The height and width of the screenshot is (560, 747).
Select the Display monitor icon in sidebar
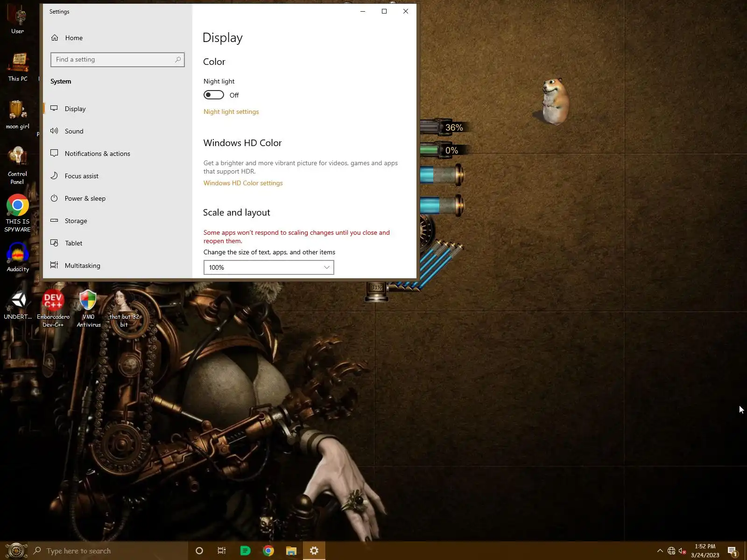pos(54,109)
